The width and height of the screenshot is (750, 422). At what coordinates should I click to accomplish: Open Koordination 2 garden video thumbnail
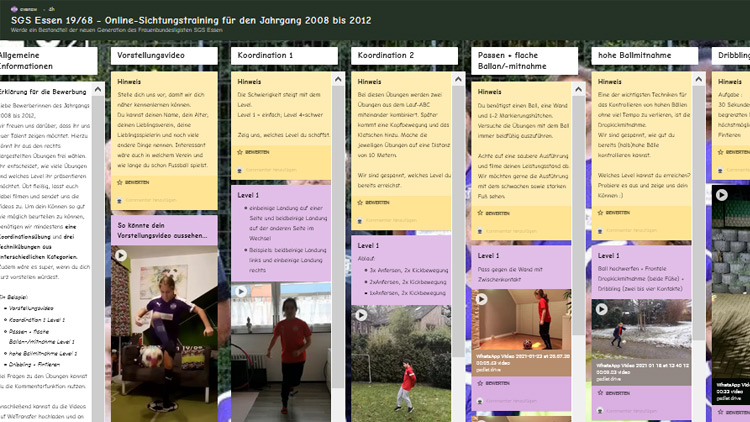point(401,364)
